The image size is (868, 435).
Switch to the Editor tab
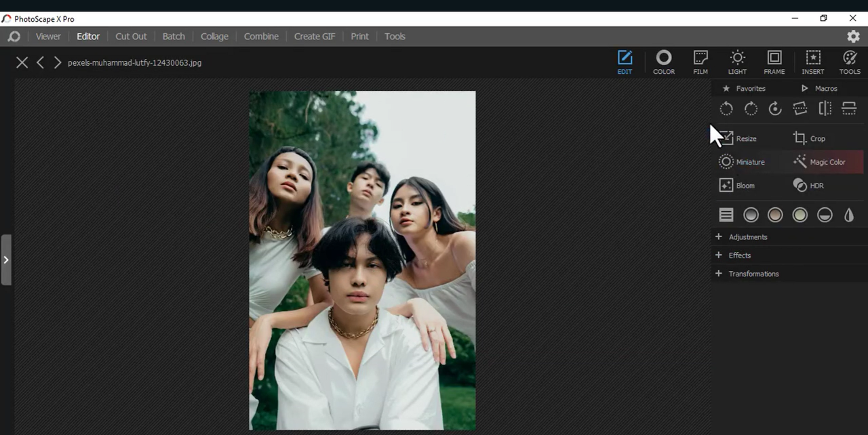pyautogui.click(x=88, y=37)
